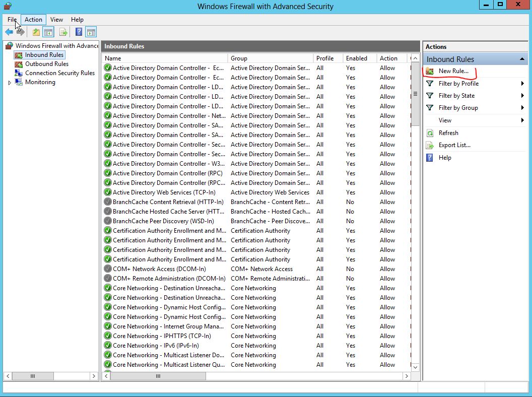Select Outbound Rules label in the tree

47,64
